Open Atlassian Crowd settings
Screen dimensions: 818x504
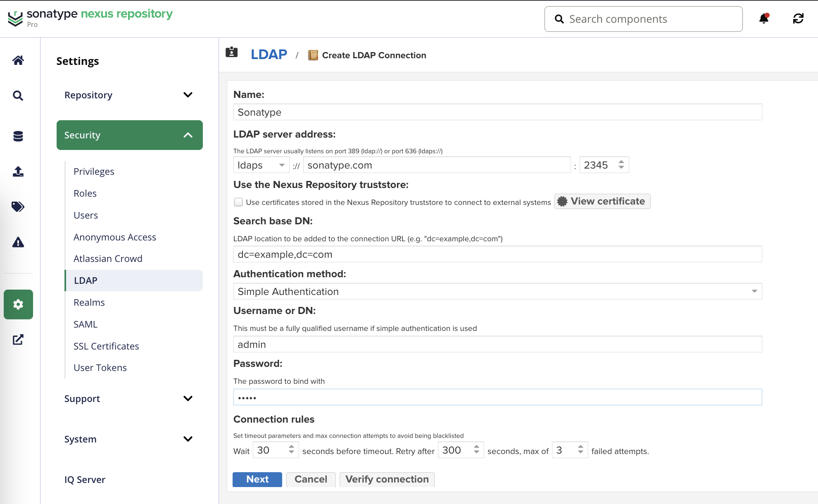[108, 259]
